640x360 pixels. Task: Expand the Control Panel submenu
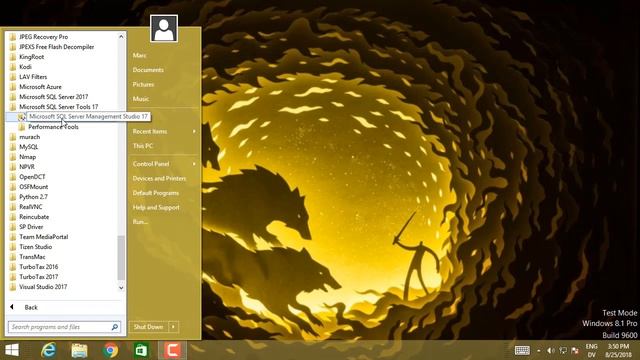[163, 164]
